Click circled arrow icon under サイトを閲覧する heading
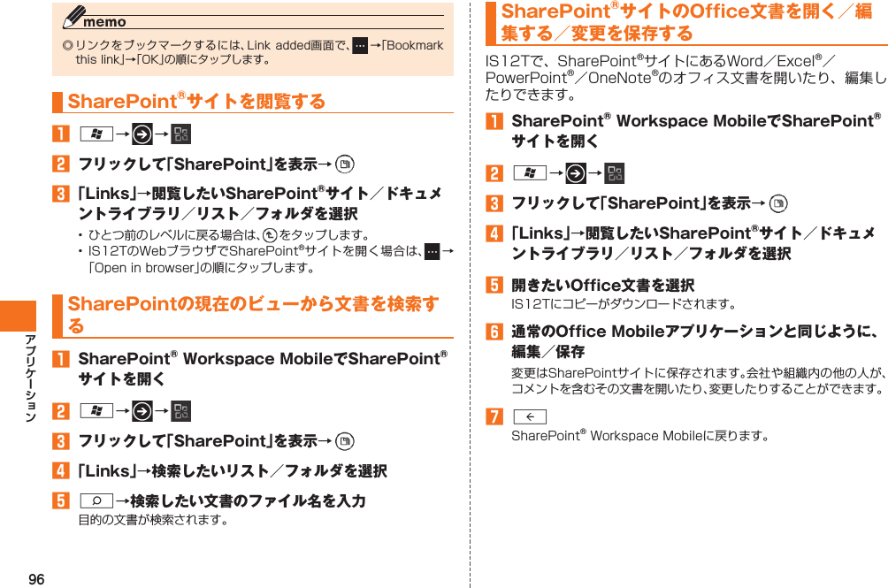This screenshot has height=588, width=888. (x=142, y=134)
